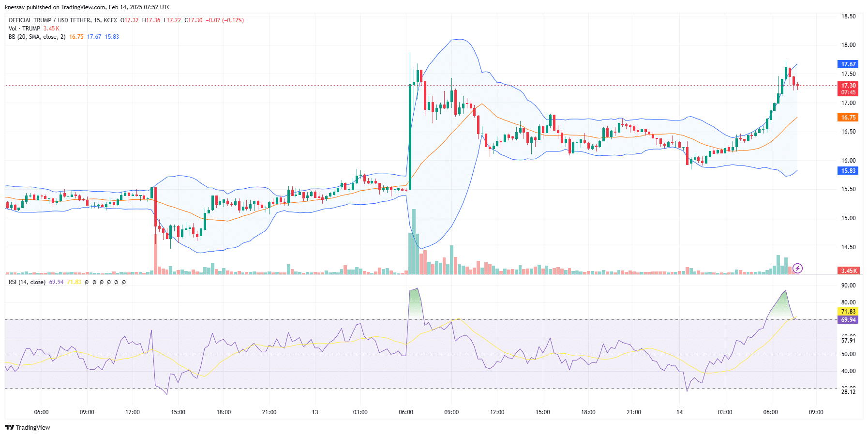
Task: Click the yellow 71.83 RSI axis label
Action: pyautogui.click(x=848, y=312)
